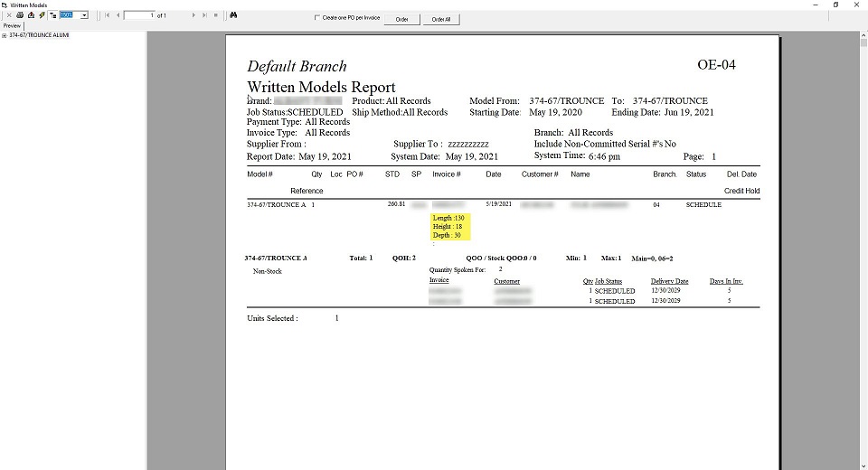868x470 pixels.
Task: Click the X close view icon
Action: (x=9, y=16)
